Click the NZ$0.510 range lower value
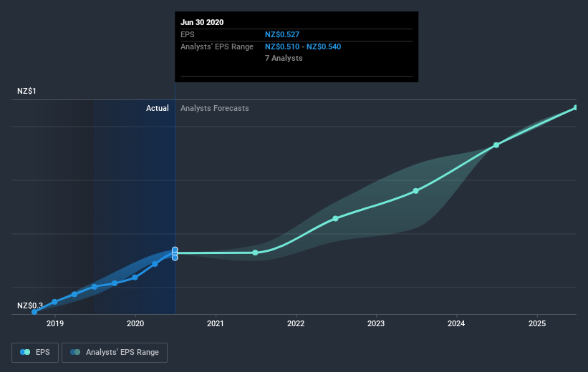The width and height of the screenshot is (588, 372). pos(282,46)
